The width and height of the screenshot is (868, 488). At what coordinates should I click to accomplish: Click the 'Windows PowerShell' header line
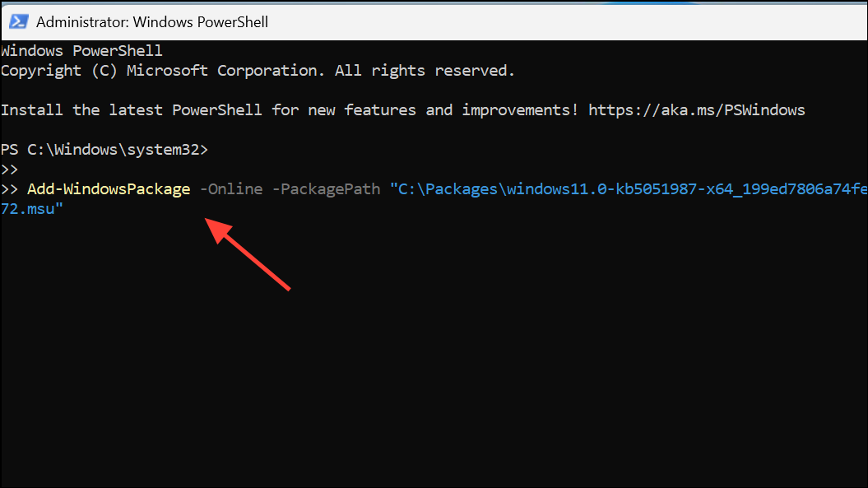pyautogui.click(x=82, y=50)
